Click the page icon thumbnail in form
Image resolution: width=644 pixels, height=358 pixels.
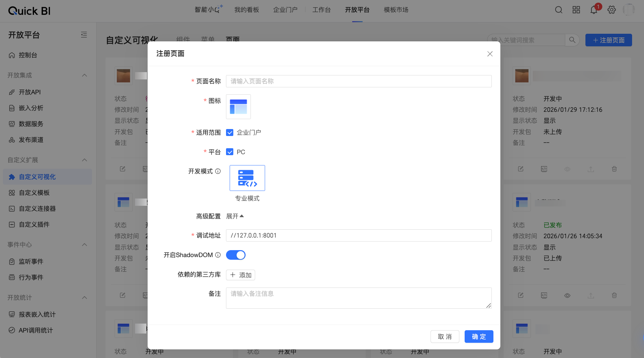tap(238, 107)
